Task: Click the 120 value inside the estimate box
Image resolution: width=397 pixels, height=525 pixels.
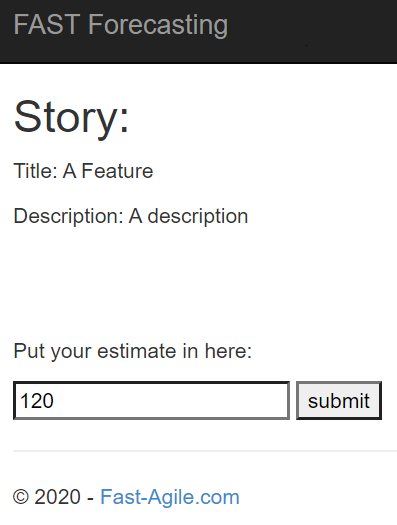Action: pyautogui.click(x=37, y=401)
